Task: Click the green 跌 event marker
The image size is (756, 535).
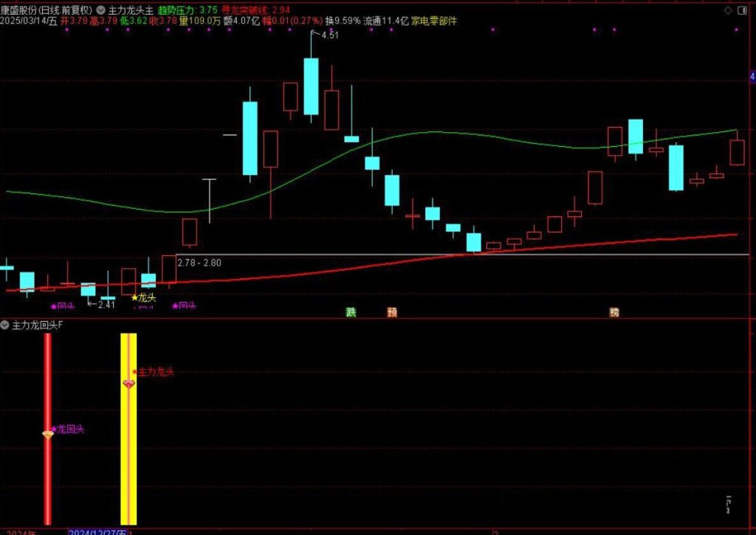Action: pyautogui.click(x=351, y=312)
